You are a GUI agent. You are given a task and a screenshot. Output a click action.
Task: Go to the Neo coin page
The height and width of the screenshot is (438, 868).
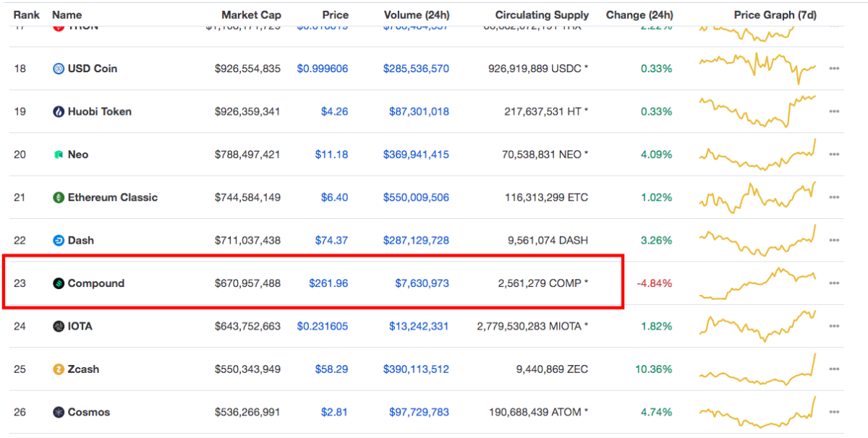(x=78, y=155)
